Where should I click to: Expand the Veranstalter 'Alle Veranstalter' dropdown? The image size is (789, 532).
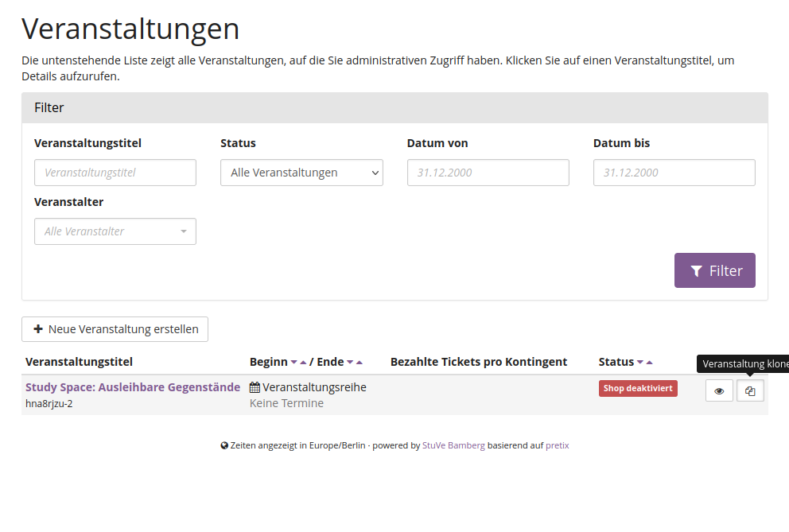(115, 231)
